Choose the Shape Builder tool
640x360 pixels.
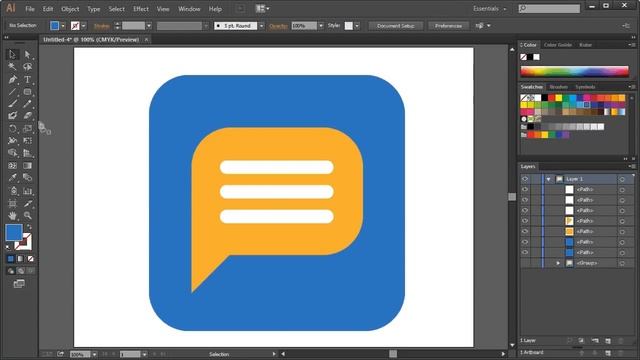[12, 153]
